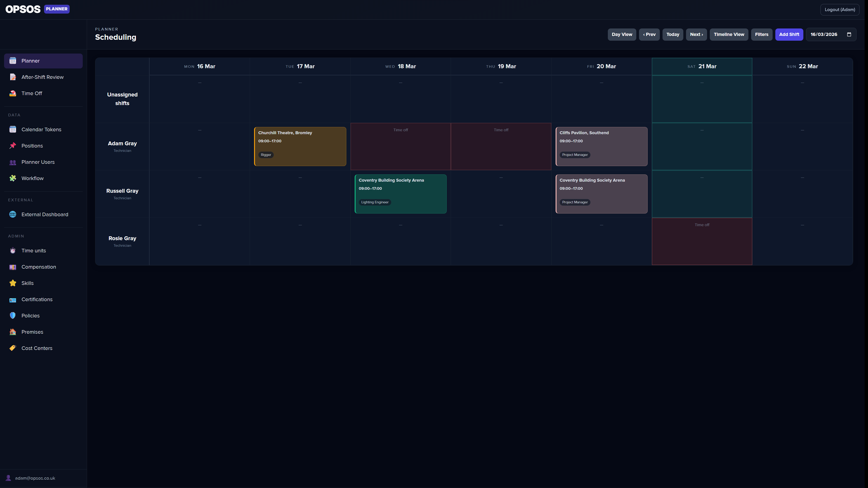Open Policies via the shield icon
The height and width of the screenshot is (488, 868).
12,316
